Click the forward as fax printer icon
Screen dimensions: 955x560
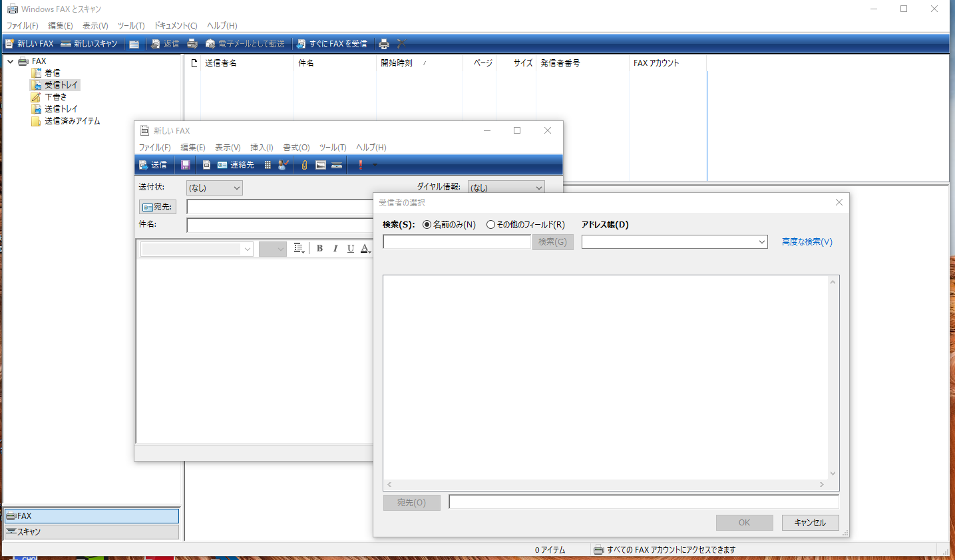(192, 44)
